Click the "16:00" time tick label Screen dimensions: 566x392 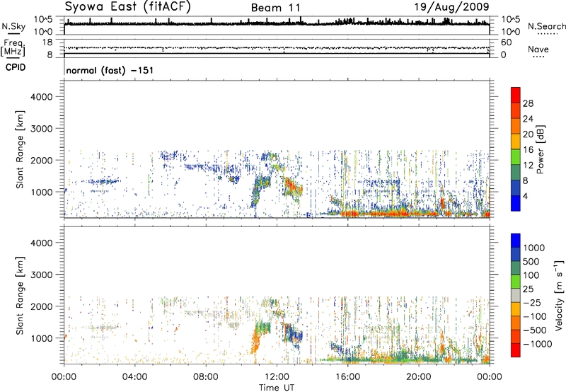click(347, 377)
